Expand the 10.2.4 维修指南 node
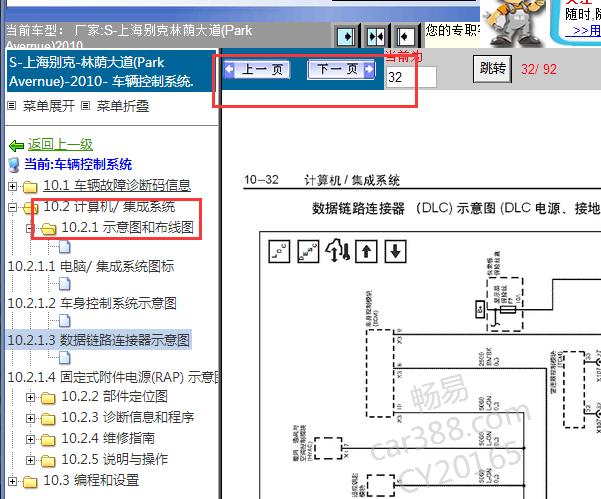The height and width of the screenshot is (499, 601). 30,439
